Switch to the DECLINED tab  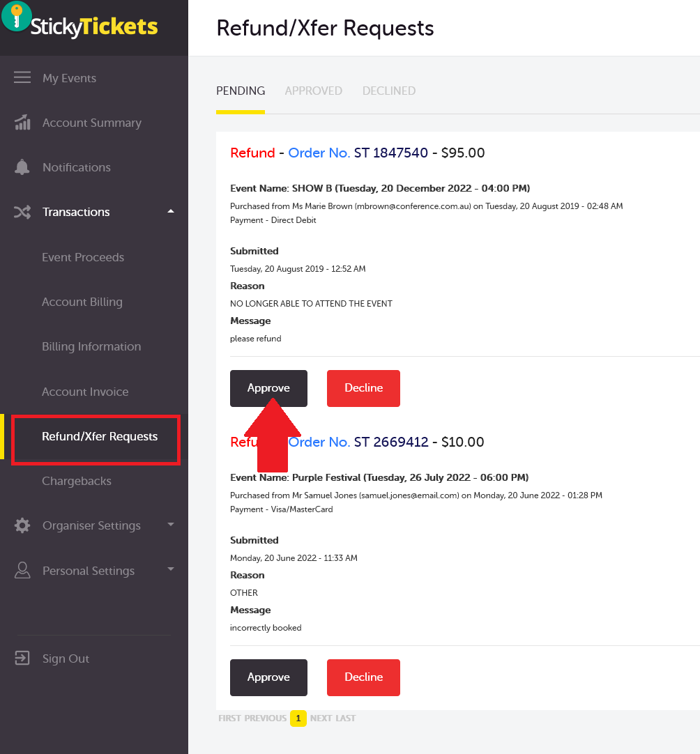[388, 91]
